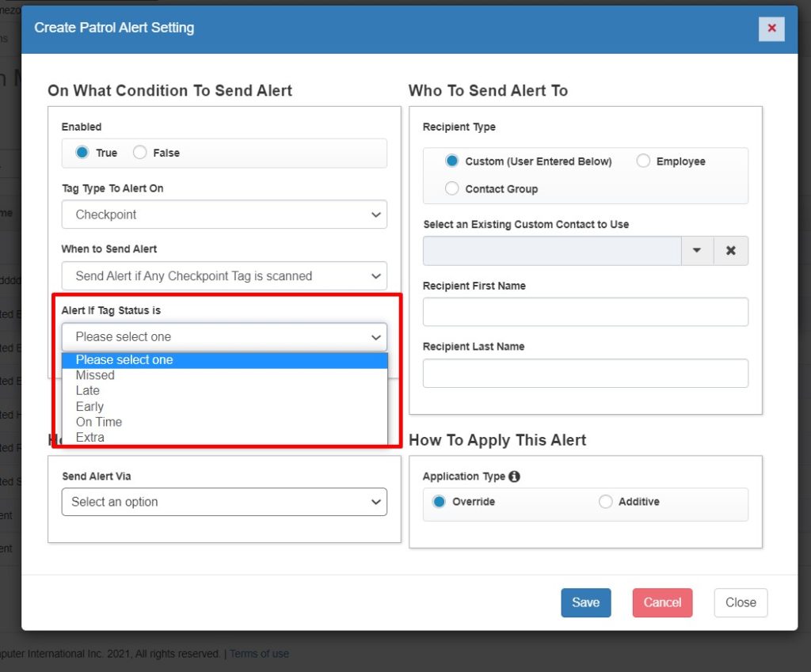Click the Save button
Image resolution: width=811 pixels, height=672 pixels.
[585, 602]
